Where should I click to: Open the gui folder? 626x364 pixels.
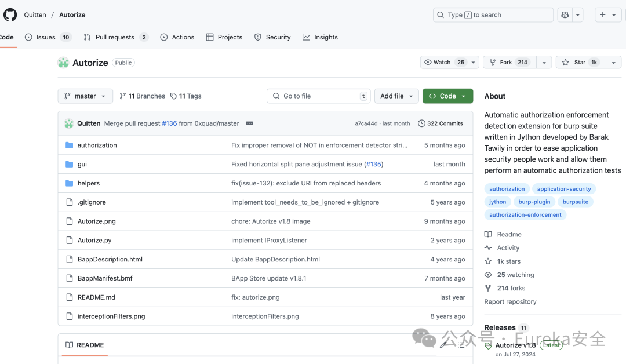(82, 164)
